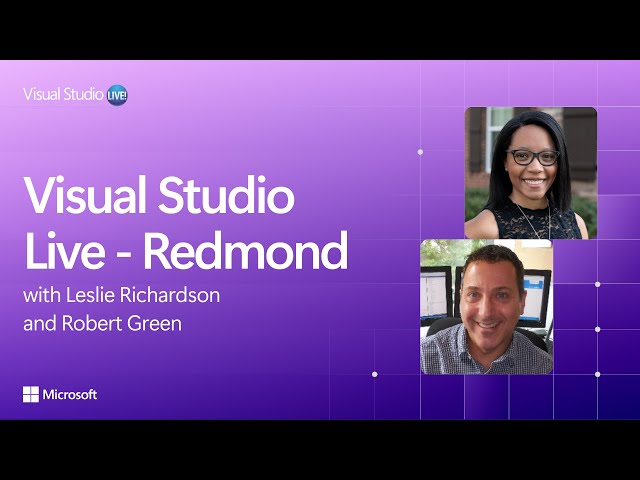Image resolution: width=640 pixels, height=480 pixels.
Task: Click the text 'and Robert Green'
Action: (102, 324)
